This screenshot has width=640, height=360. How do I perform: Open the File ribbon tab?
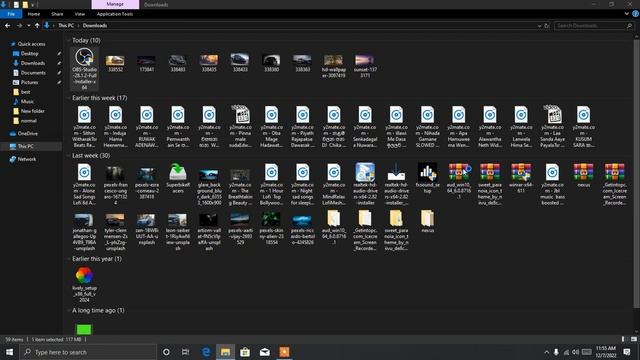11,14
